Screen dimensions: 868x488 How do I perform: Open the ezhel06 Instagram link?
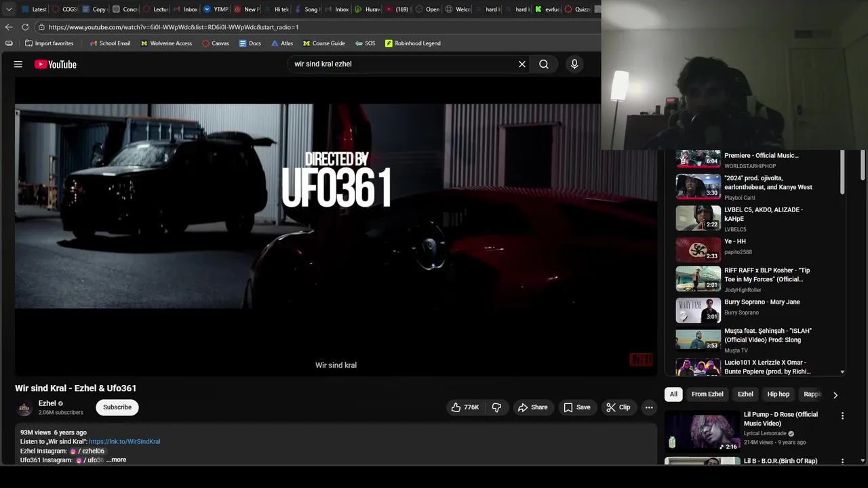[88, 451]
